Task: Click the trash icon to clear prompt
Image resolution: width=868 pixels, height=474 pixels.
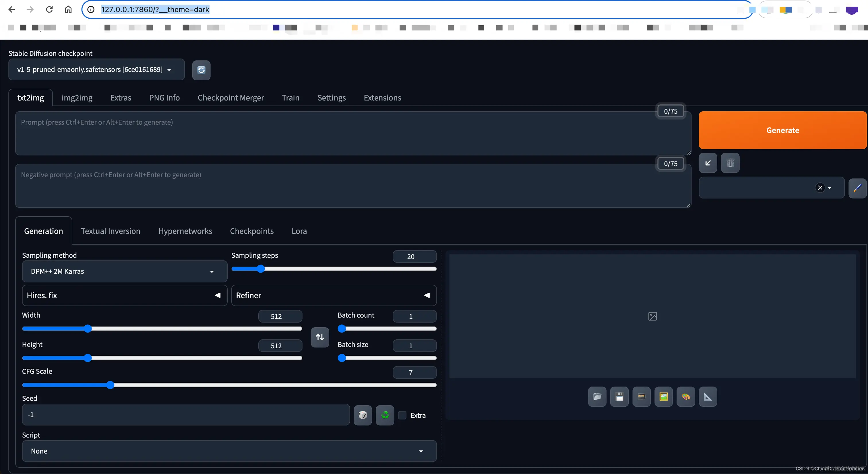Action: pyautogui.click(x=730, y=163)
